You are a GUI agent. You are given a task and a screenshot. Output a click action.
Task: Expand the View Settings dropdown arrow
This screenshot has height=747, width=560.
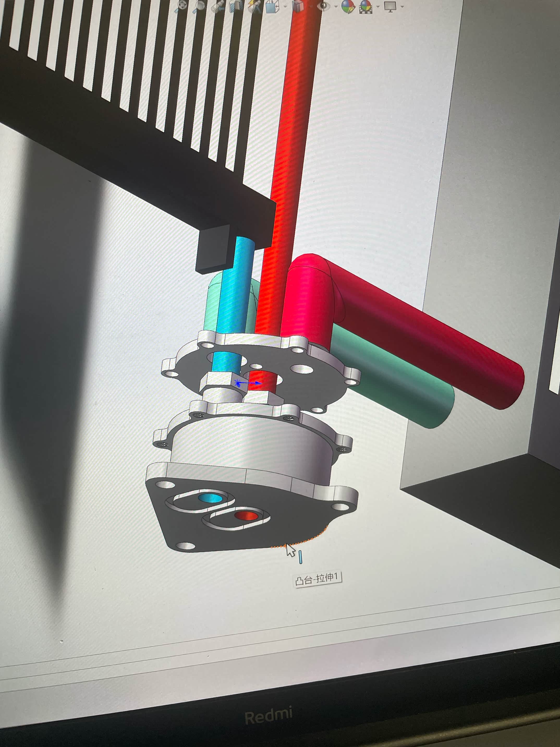(402, 7)
